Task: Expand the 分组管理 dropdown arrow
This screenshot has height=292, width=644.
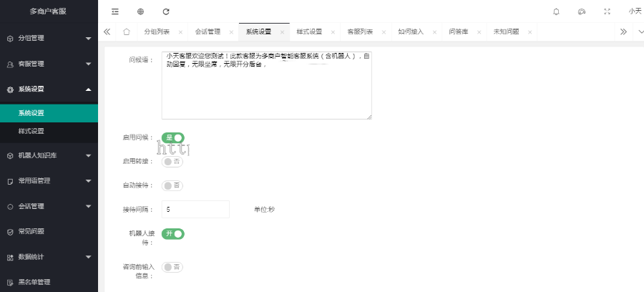Action: (88, 39)
